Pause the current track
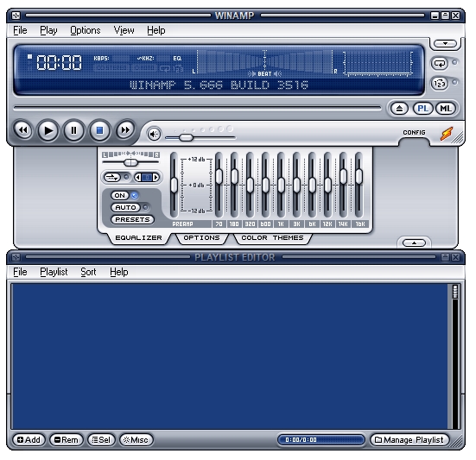 [73, 130]
